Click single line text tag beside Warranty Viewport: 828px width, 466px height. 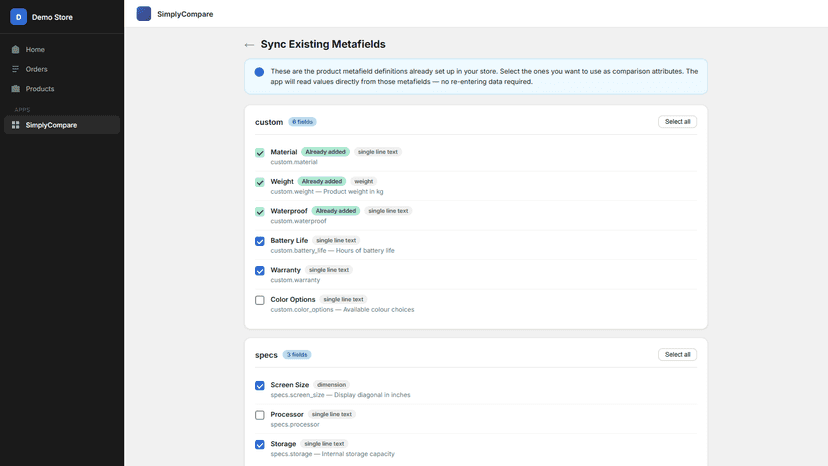coord(329,270)
